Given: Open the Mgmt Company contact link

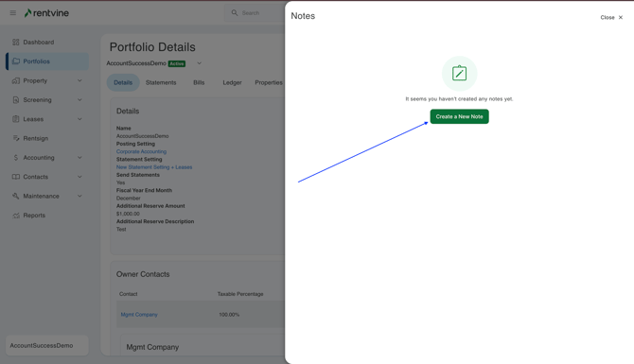Looking at the screenshot, I should coord(139,314).
